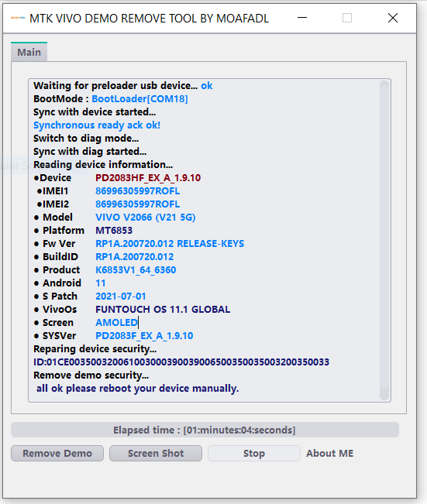Click the platform value MT6853
This screenshot has width=427, height=504.
[x=114, y=231]
